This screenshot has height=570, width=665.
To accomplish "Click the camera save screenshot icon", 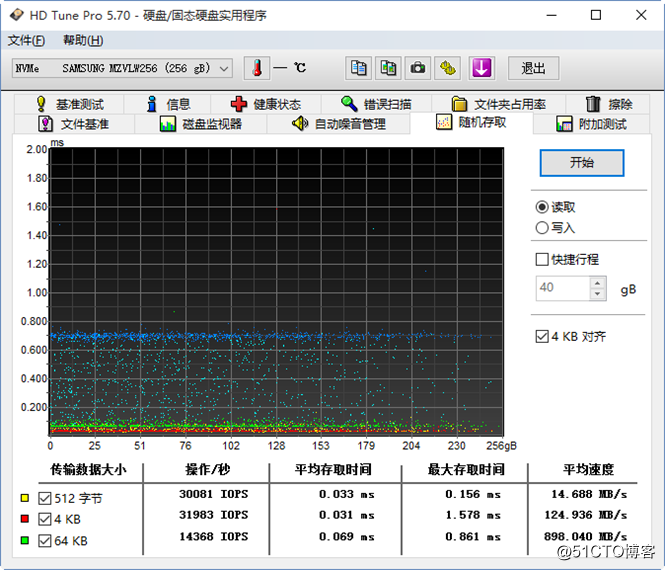I will coord(418,68).
